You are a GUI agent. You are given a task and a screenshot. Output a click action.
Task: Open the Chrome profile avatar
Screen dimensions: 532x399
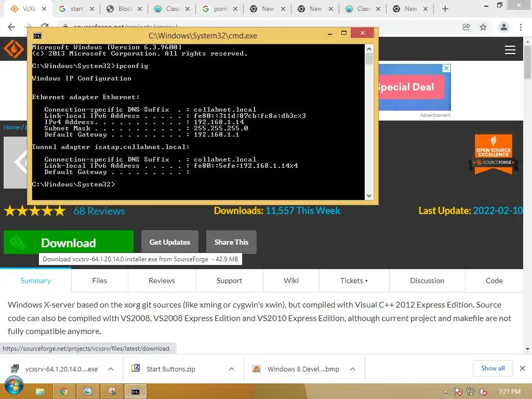coord(504,27)
